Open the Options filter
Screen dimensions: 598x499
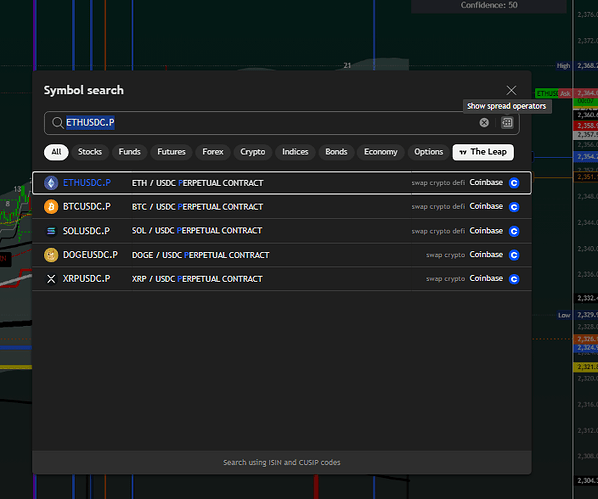(429, 152)
